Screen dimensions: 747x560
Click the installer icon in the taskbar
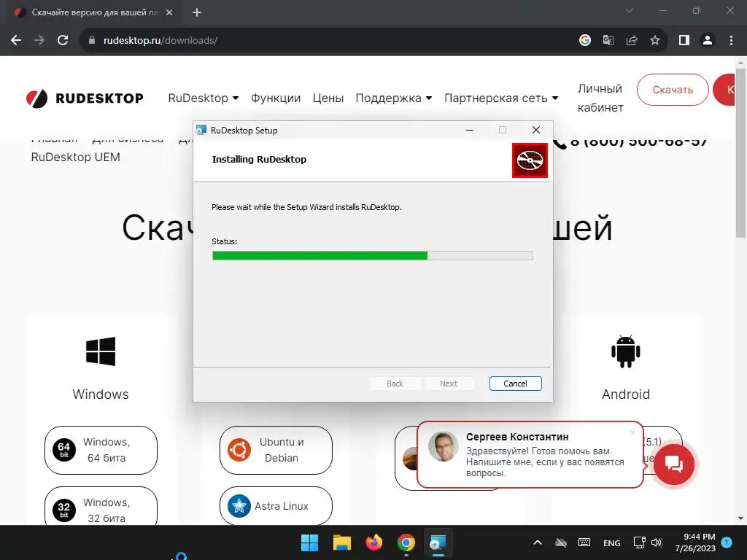(x=438, y=542)
